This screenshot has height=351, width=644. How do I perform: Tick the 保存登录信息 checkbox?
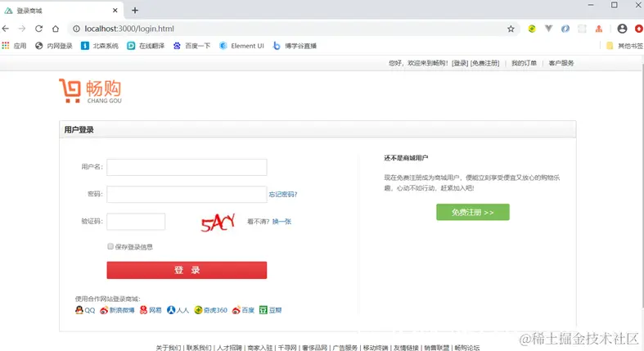pyautogui.click(x=110, y=246)
